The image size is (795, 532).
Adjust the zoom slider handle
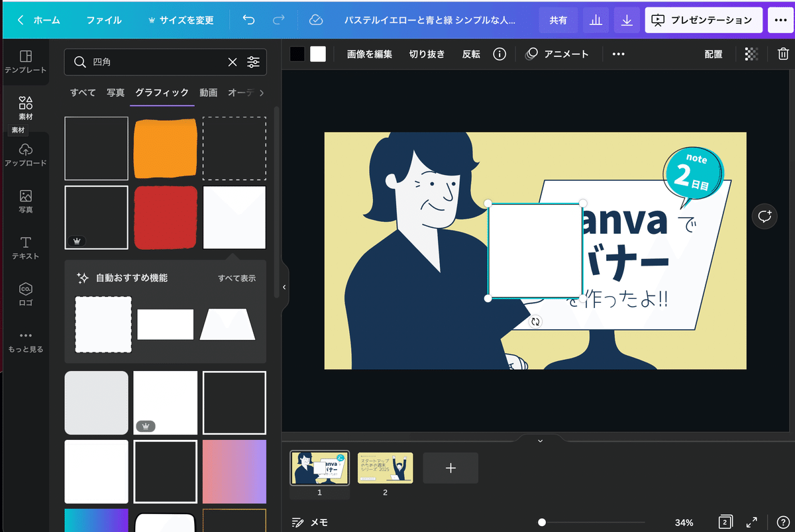click(x=542, y=523)
